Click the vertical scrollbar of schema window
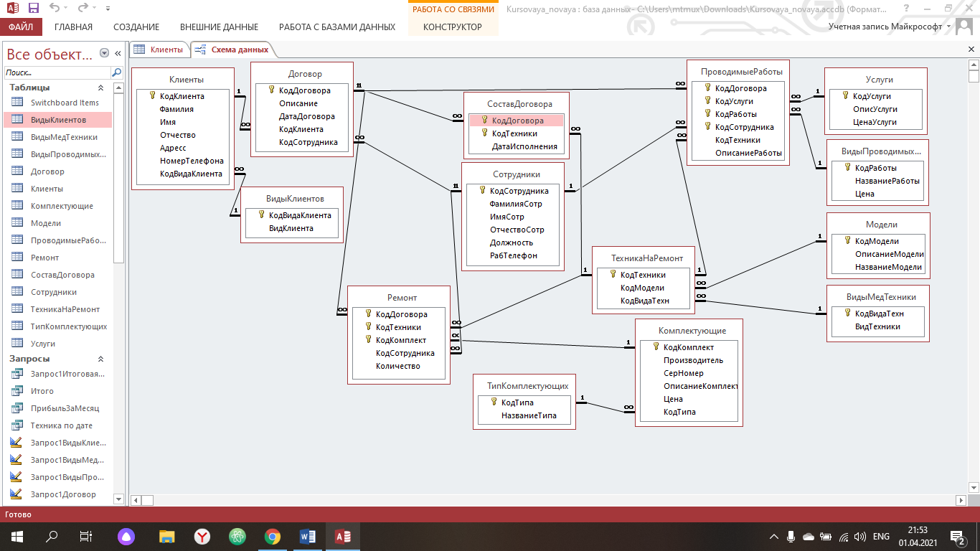 (974, 276)
